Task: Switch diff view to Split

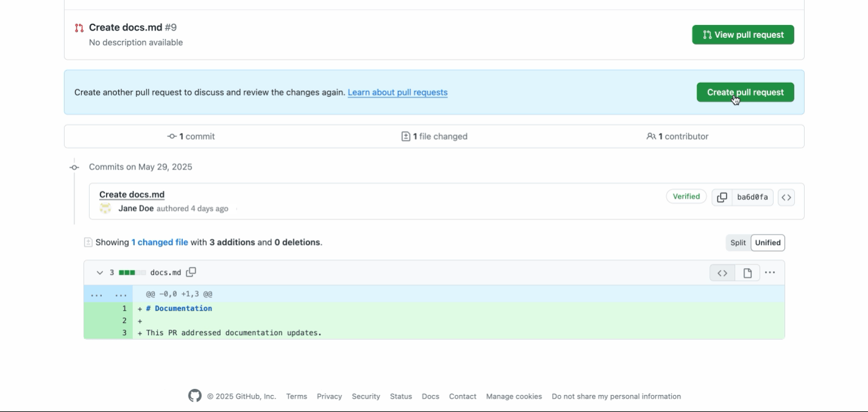Action: (737, 243)
